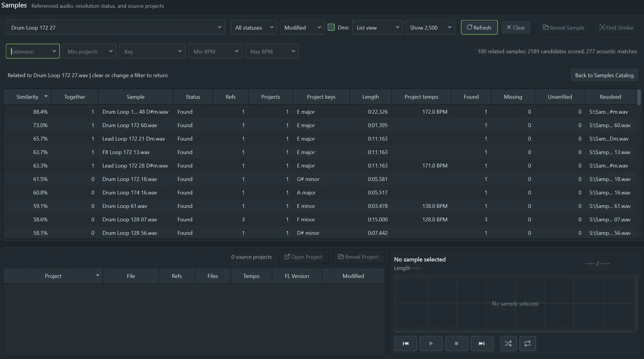Sort by the Project keys column header
644x359 pixels.
click(321, 96)
